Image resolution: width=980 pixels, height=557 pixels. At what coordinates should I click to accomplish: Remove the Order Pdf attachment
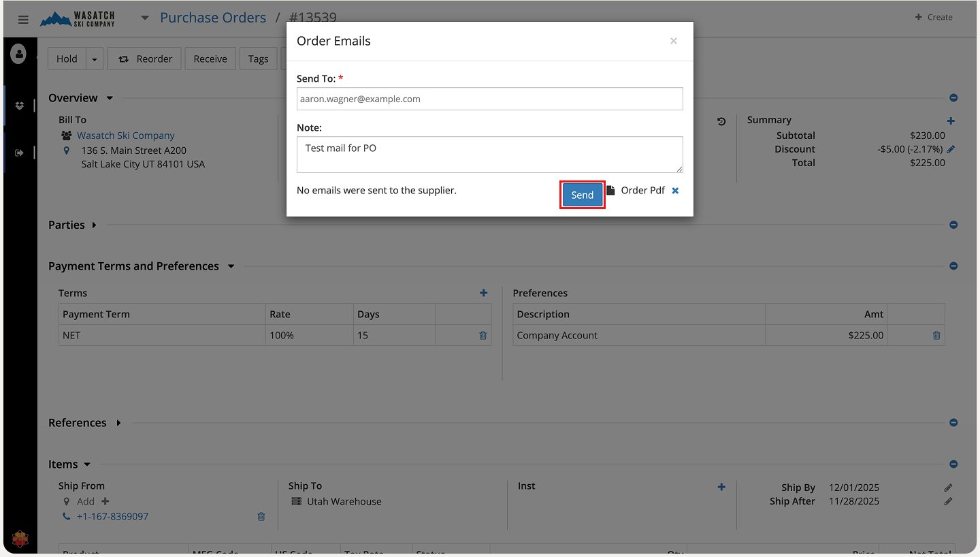point(675,191)
